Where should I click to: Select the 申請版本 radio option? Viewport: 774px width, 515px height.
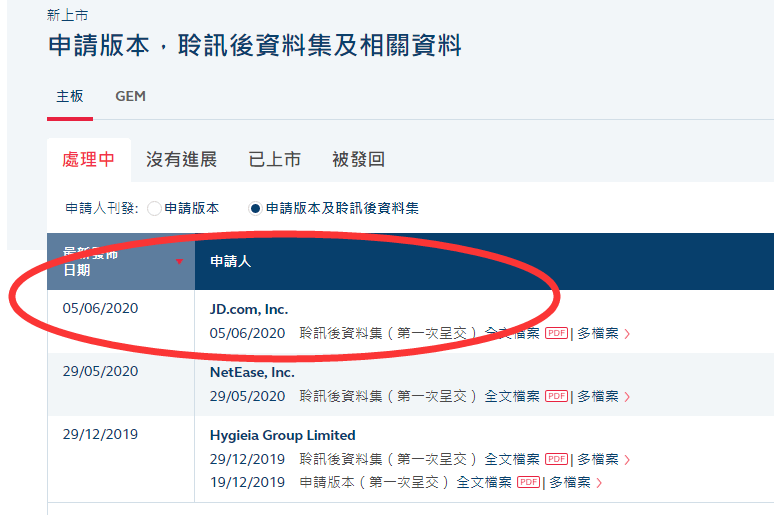pos(155,208)
